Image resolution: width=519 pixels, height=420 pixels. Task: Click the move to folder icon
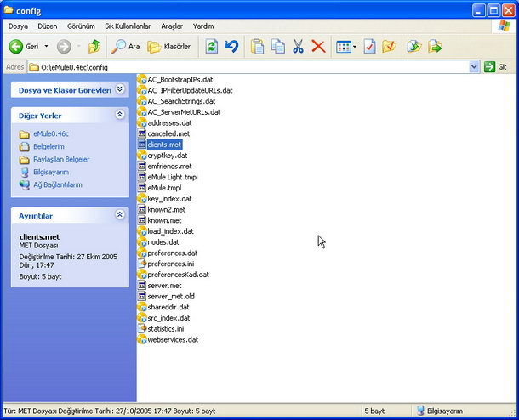click(x=435, y=47)
